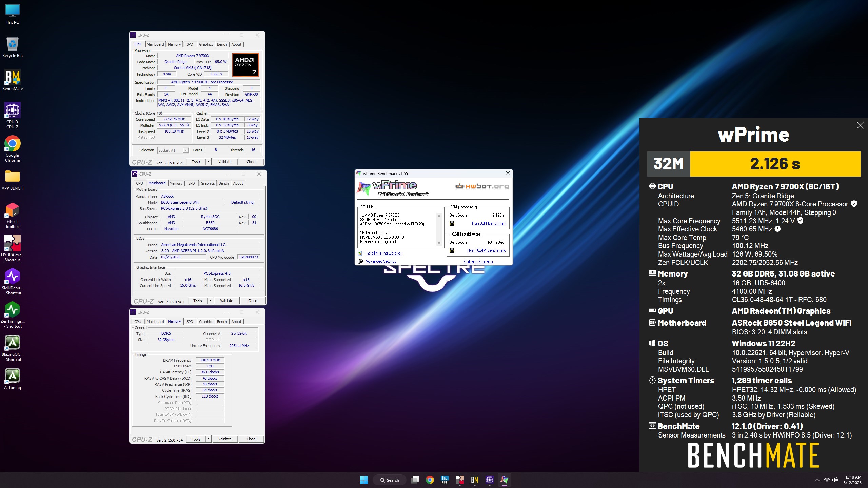Click the Run 1024M Benchmark link
This screenshot has width=868, height=488.
point(486,250)
